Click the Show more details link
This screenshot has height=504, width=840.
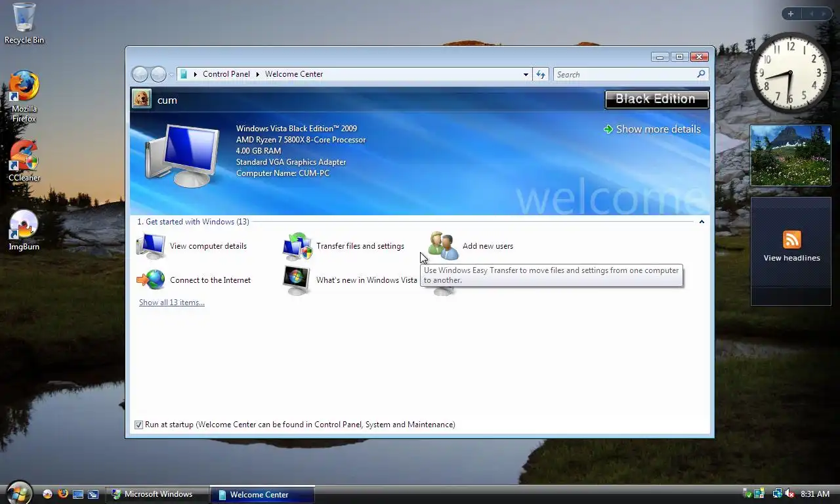(x=658, y=129)
